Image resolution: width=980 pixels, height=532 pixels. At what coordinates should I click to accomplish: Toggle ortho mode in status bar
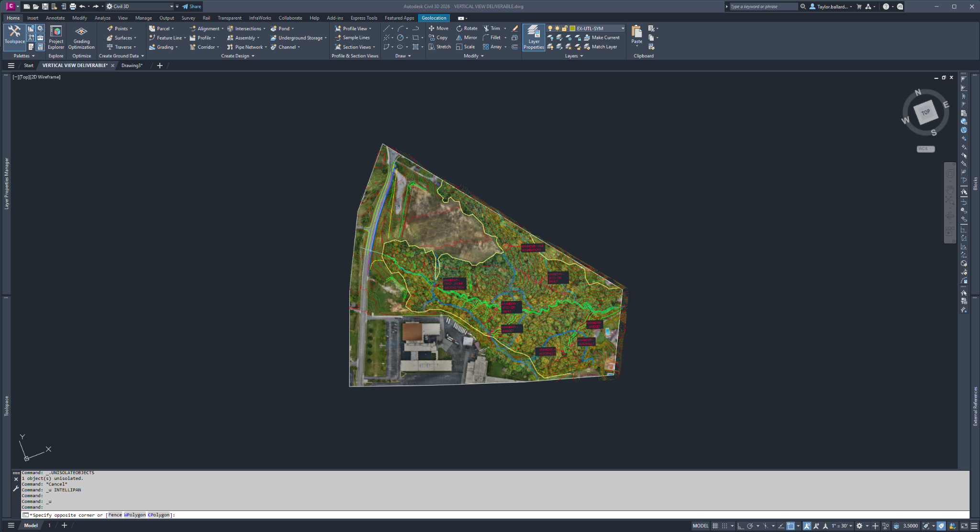coord(740,526)
